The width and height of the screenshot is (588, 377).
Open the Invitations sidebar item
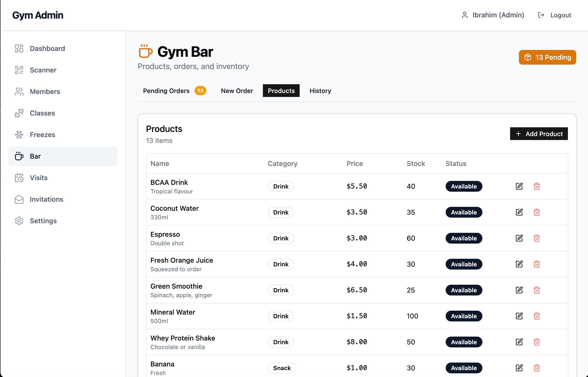point(46,199)
